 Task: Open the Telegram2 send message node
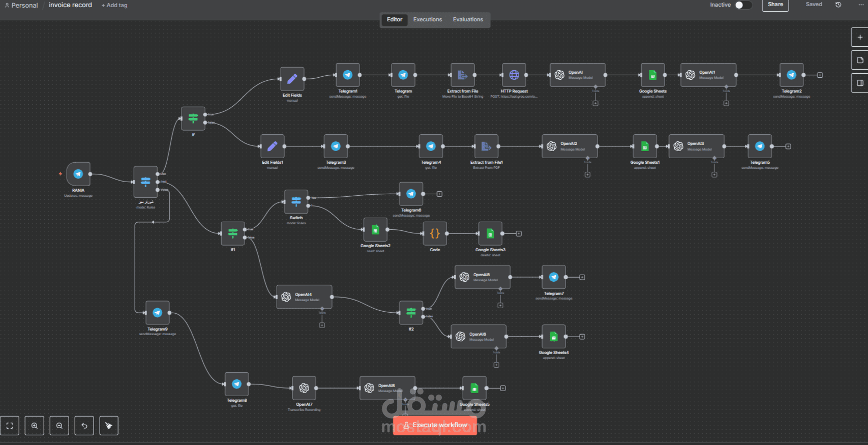point(792,75)
